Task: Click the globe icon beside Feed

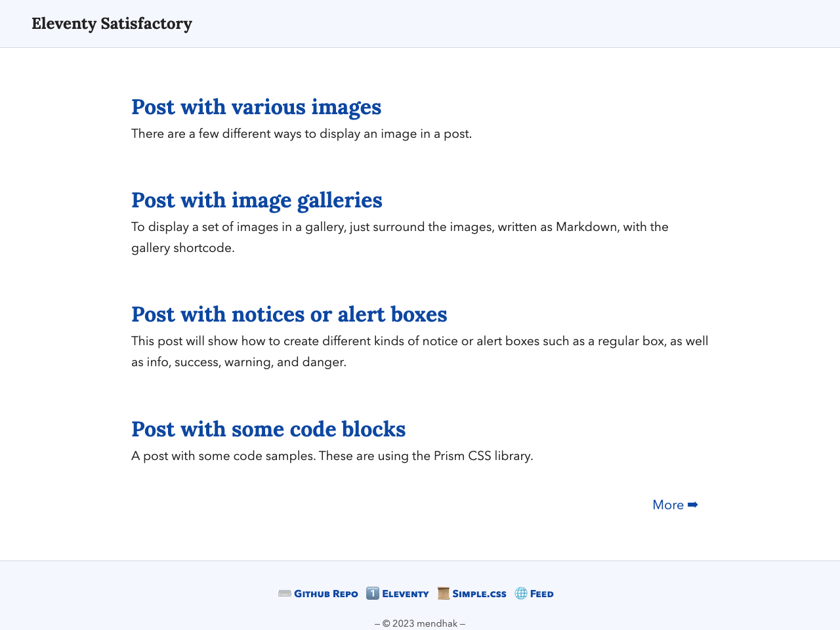Action: [x=521, y=593]
